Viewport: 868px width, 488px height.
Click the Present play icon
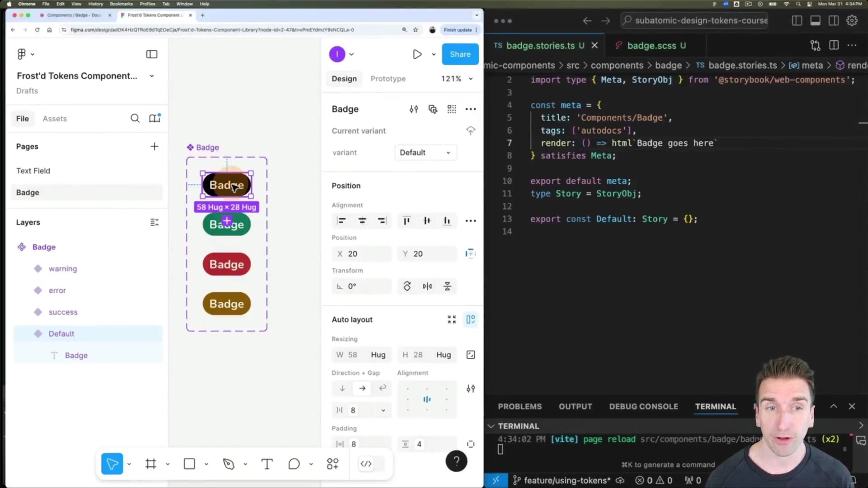pyautogui.click(x=417, y=54)
